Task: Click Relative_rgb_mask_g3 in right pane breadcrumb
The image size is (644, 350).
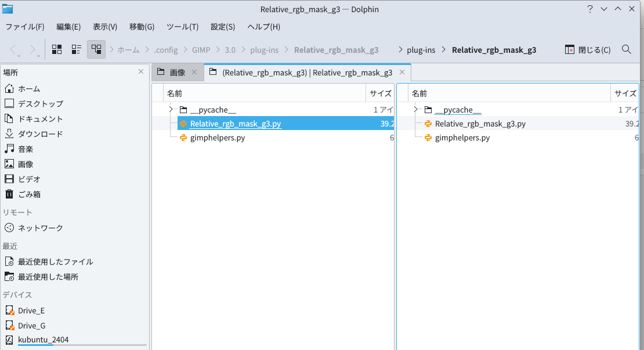Action: [494, 50]
